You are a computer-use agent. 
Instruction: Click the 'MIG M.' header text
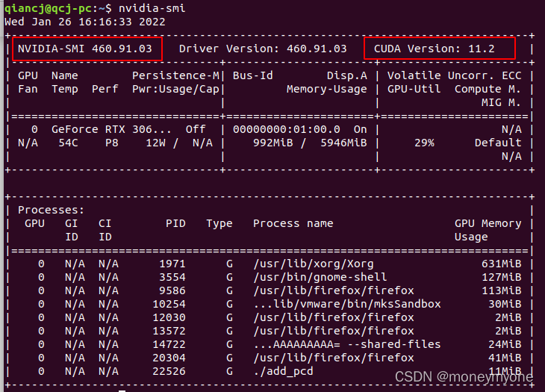coord(501,102)
